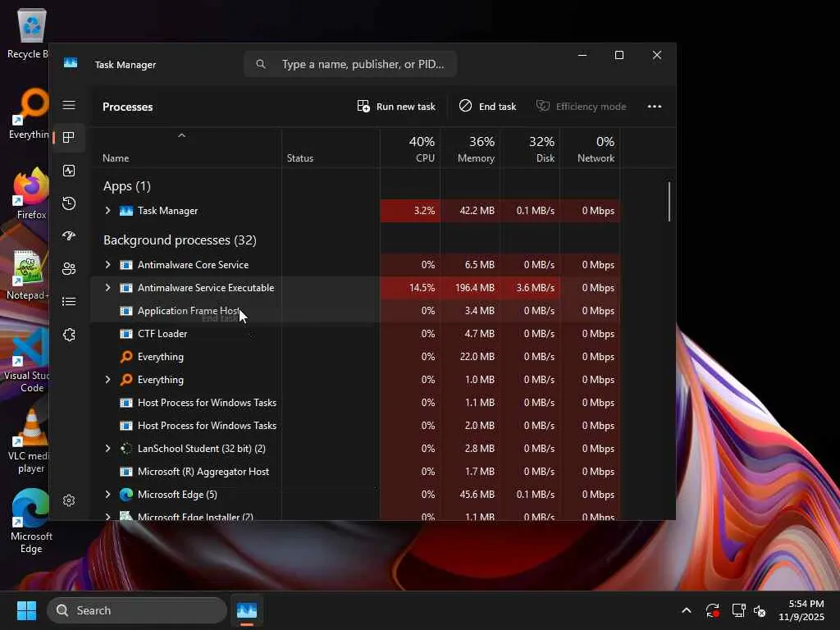
Task: Open the Firefox desktop shortcut
Action: (30, 194)
